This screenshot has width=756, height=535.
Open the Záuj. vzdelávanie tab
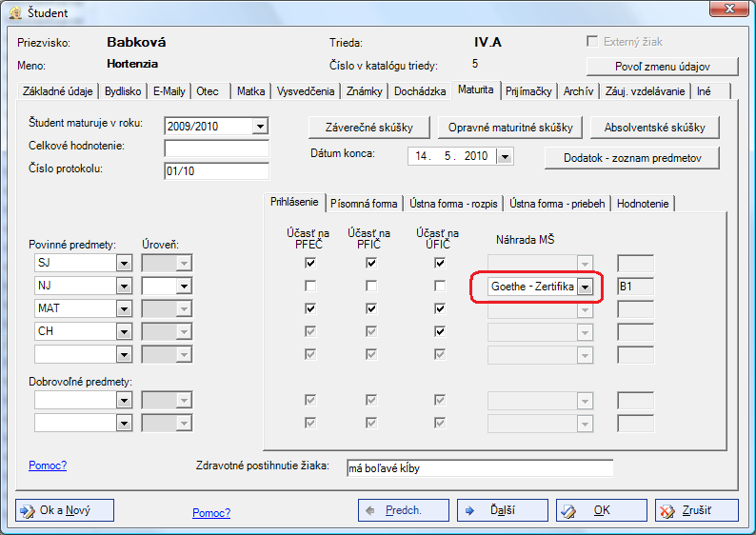coord(646,91)
